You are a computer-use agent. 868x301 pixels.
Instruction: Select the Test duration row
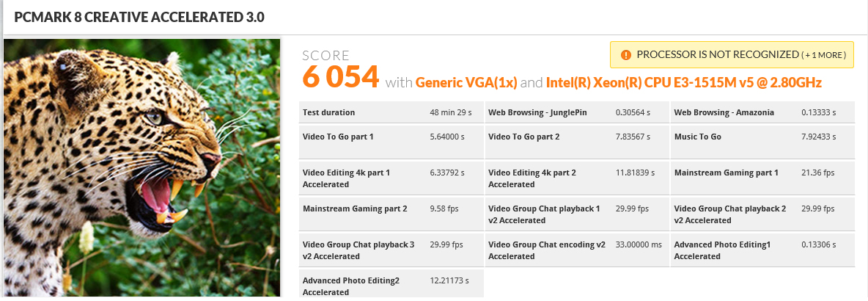coord(391,112)
